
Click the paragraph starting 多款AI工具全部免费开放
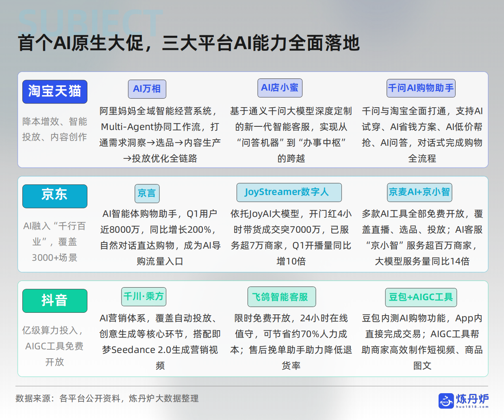tap(422, 238)
